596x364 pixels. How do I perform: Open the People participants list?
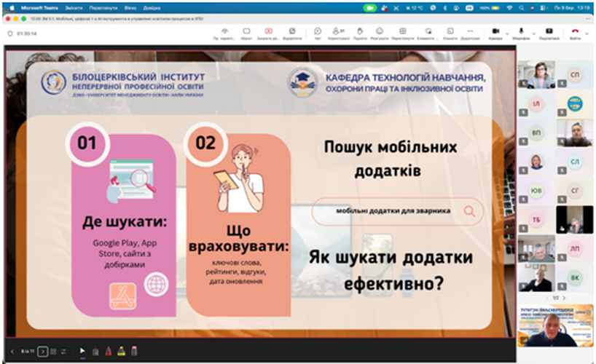339,32
